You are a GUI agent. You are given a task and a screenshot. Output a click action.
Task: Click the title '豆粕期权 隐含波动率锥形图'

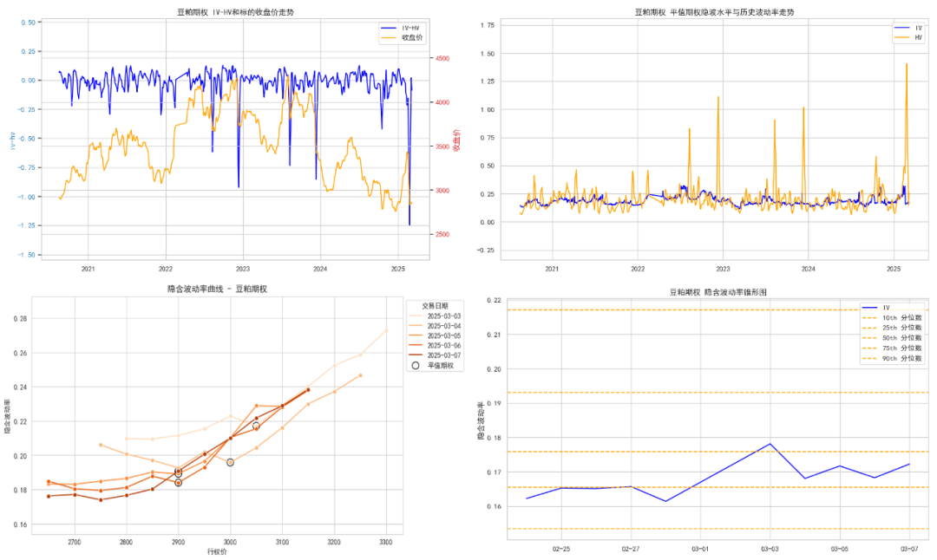[717, 292]
